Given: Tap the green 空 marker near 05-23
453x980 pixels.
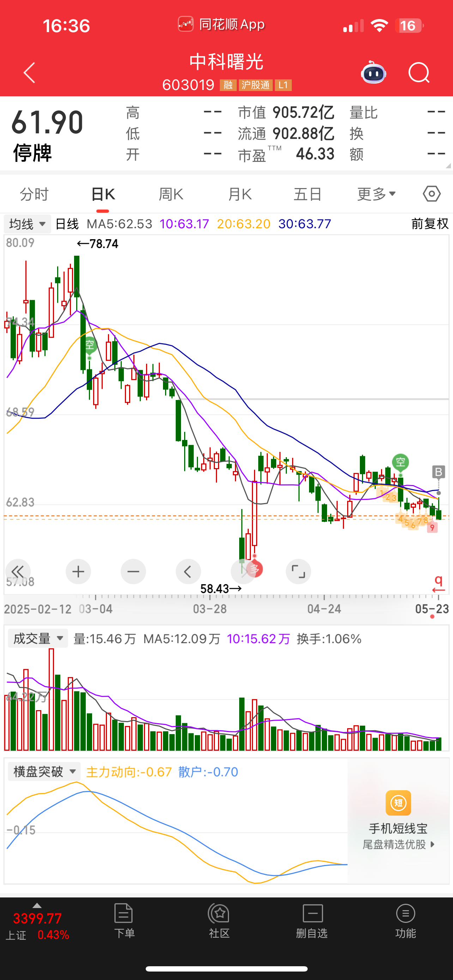Looking at the screenshot, I should (x=400, y=462).
